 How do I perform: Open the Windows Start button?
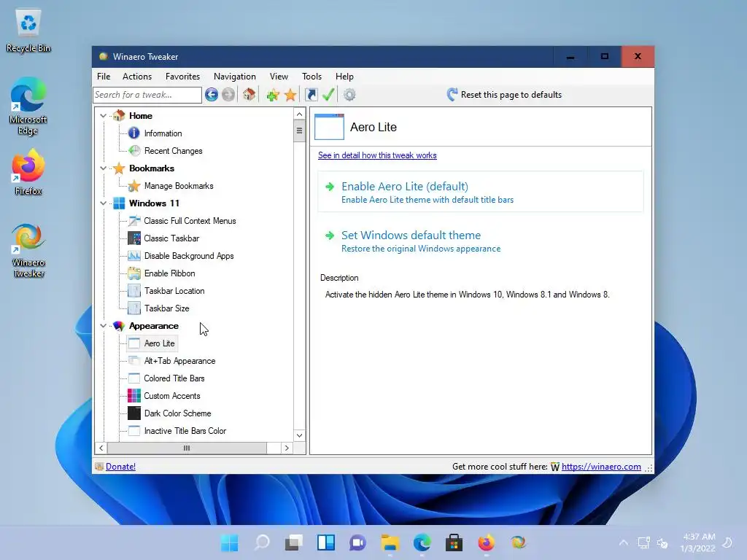pos(230,542)
